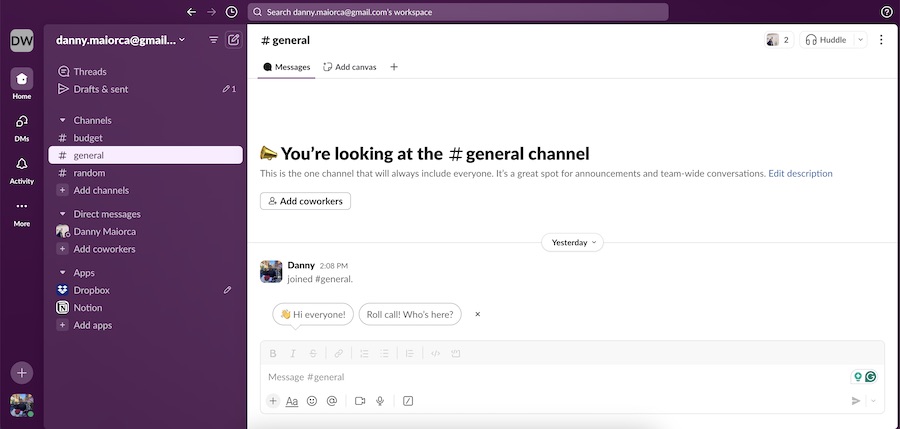The height and width of the screenshot is (429, 900).
Task: Open the History clock icon
Action: click(231, 11)
